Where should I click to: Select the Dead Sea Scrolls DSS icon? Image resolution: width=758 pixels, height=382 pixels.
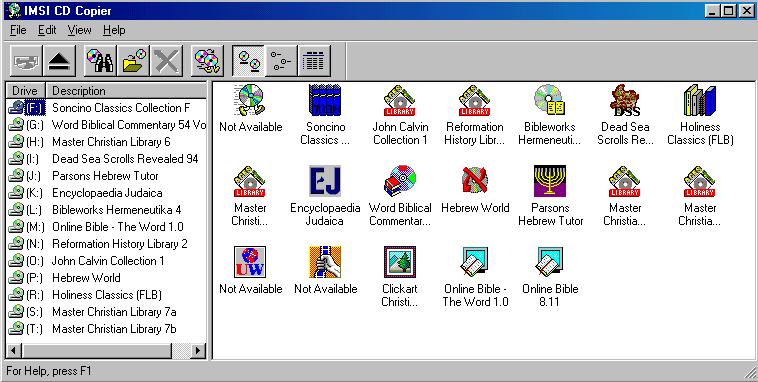click(625, 100)
